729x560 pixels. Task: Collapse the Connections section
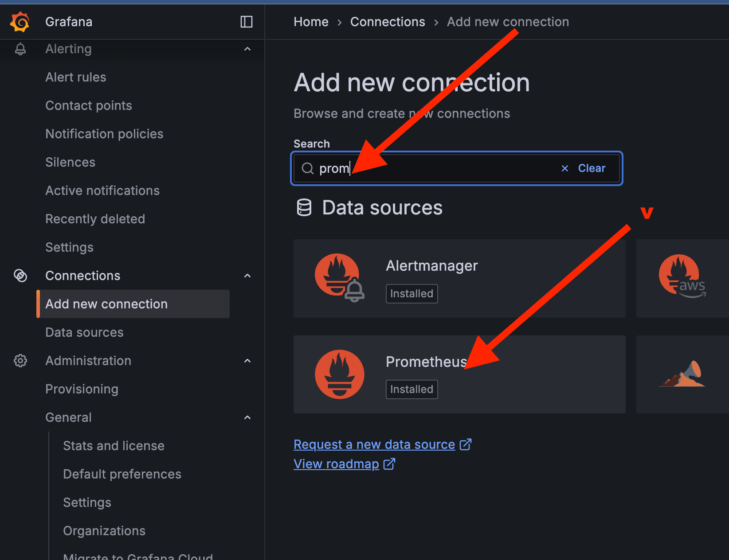point(247,275)
